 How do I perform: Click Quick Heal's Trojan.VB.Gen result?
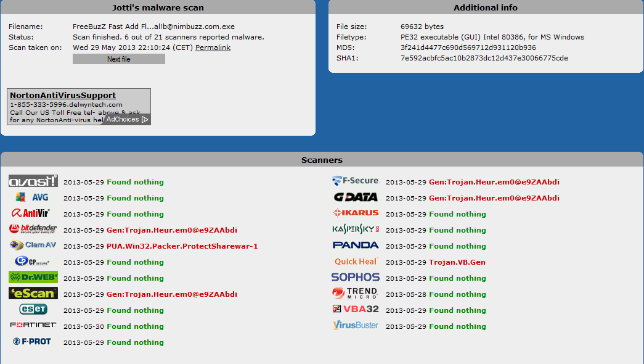(457, 262)
